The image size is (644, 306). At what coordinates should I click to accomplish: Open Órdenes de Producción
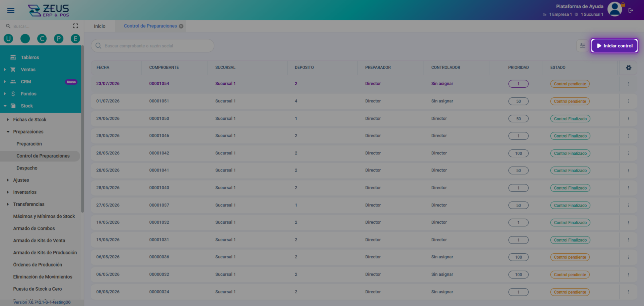pos(37,265)
